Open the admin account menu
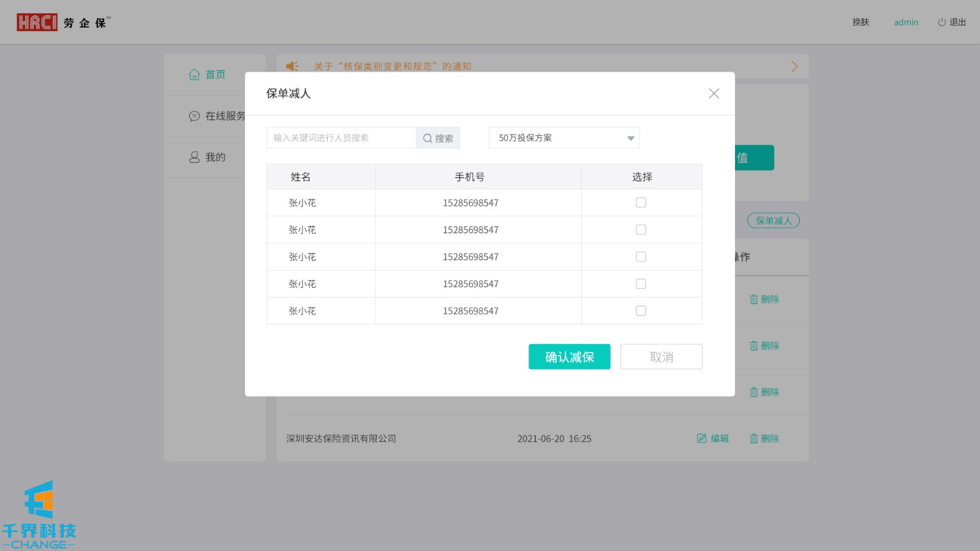The image size is (980, 551). tap(906, 23)
